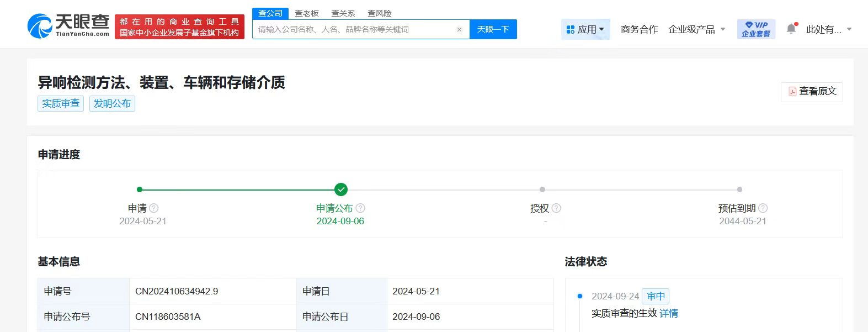
Task: Open 详情 link for 实质审查的生效
Action: point(669,313)
